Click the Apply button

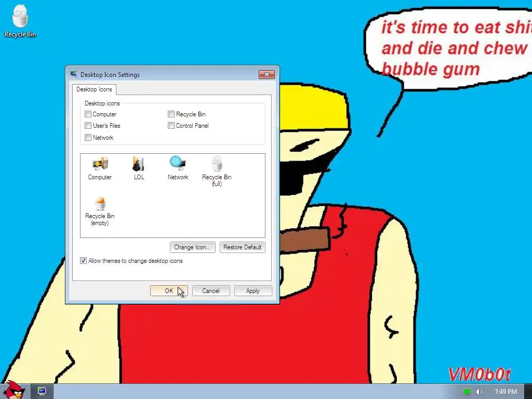(253, 291)
